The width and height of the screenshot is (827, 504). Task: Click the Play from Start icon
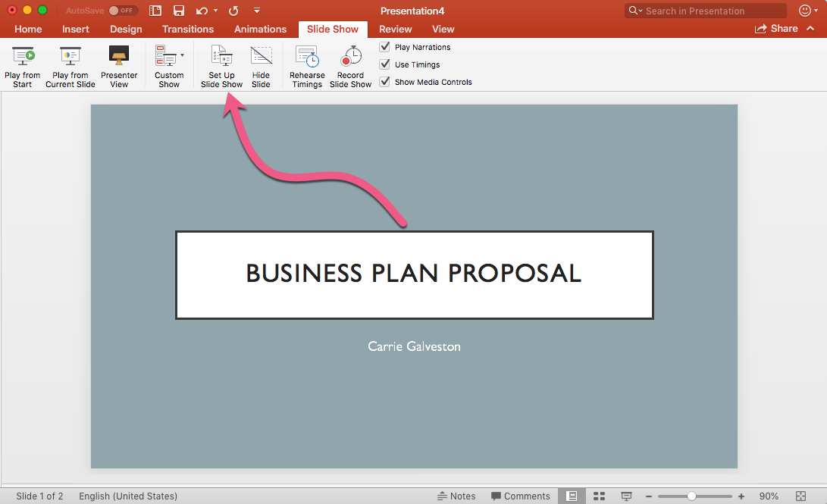pos(23,58)
